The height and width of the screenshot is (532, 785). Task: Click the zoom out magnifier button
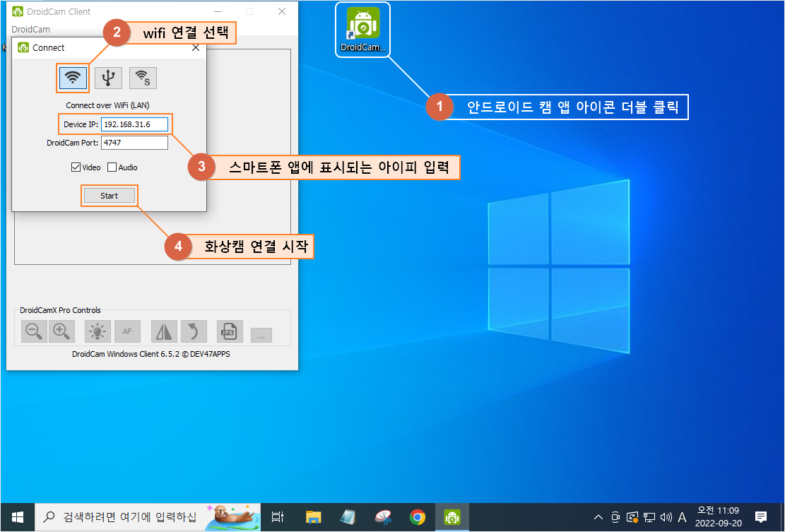click(34, 331)
